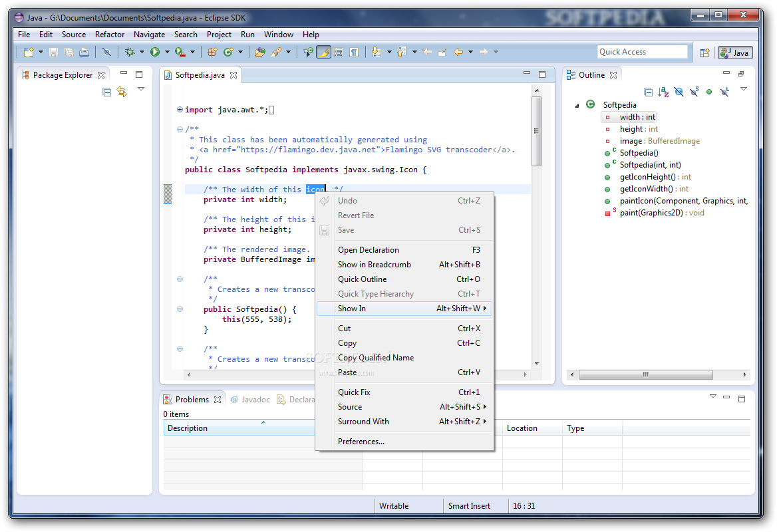Toggle alphabetical Sort in Outline
The height and width of the screenshot is (532, 777).
[663, 92]
